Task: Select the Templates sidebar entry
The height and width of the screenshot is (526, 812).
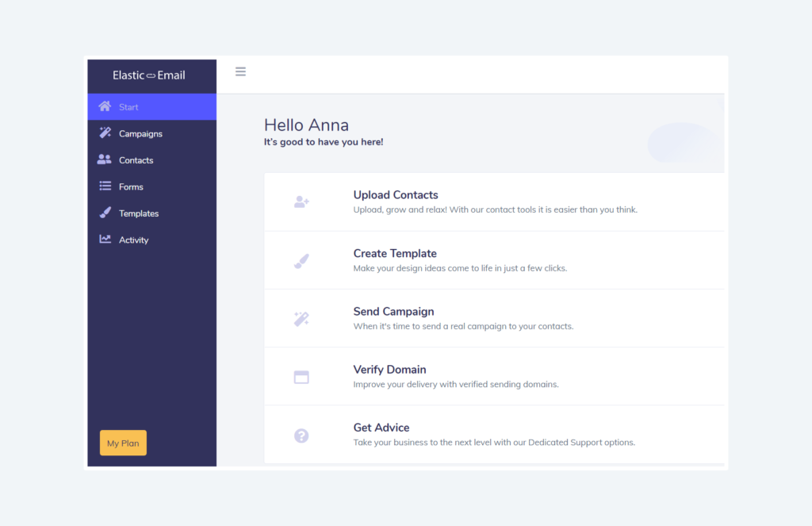Action: 139,213
